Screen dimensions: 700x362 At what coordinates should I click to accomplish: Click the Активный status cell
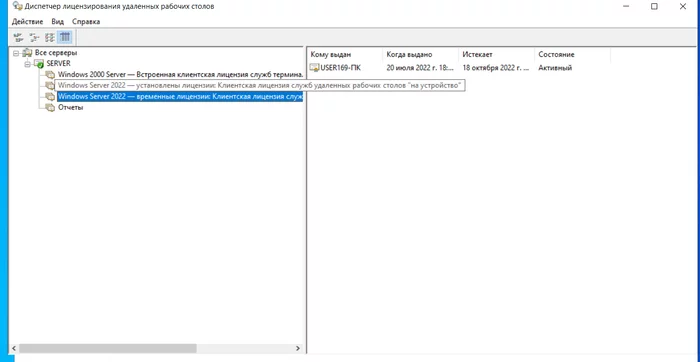[x=555, y=68]
